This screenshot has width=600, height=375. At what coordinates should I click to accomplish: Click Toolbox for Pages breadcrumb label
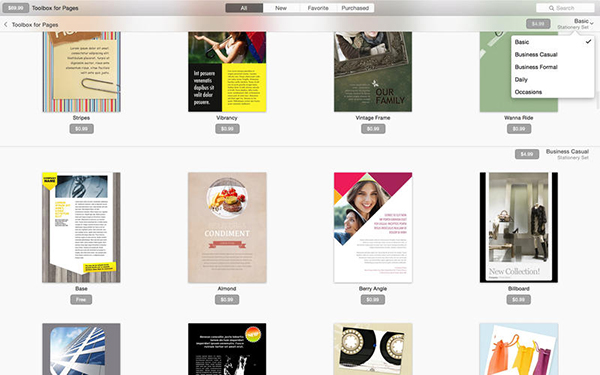click(x=35, y=25)
